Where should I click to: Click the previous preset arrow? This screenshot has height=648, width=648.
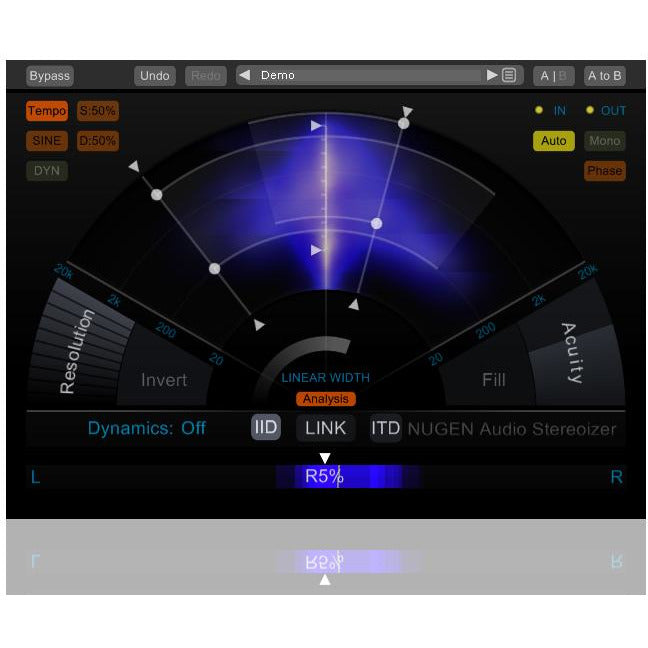[245, 75]
